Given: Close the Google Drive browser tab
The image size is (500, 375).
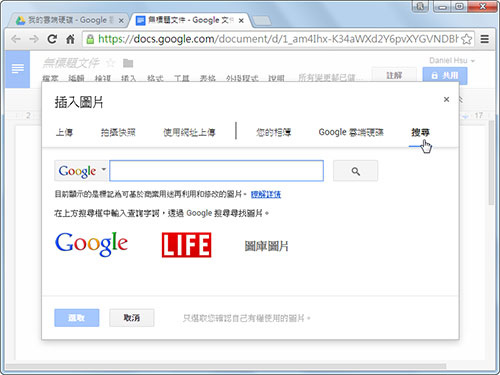Looking at the screenshot, I should tap(121, 21).
